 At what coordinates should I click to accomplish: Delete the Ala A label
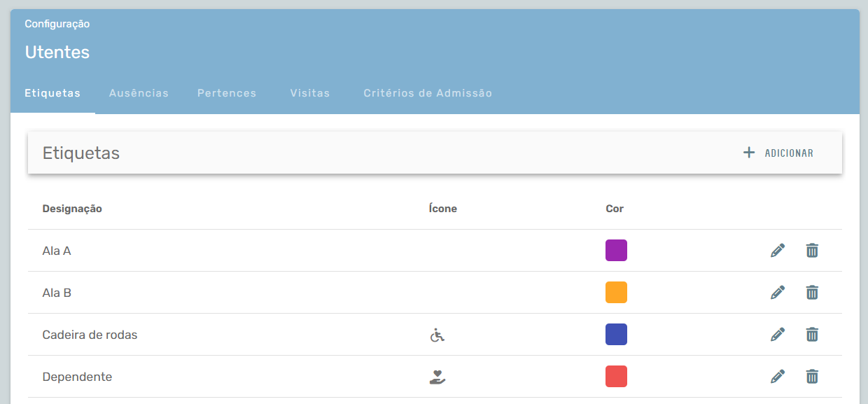tap(812, 251)
